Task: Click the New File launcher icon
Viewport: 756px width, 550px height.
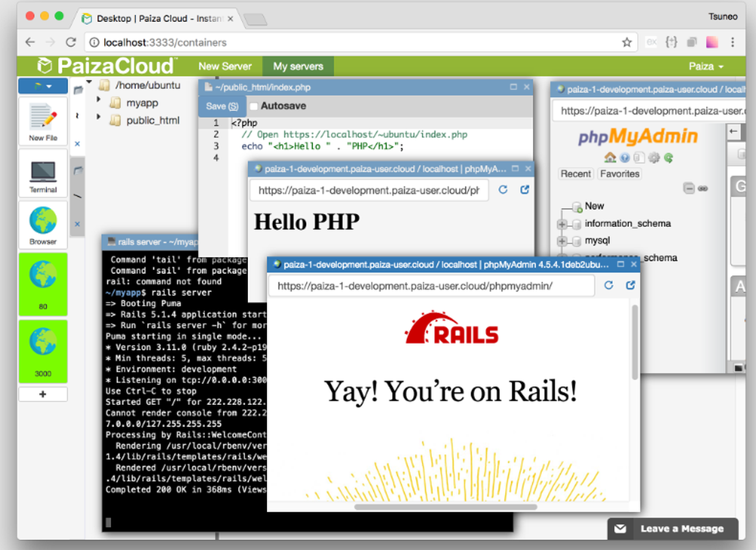Action: click(x=43, y=120)
